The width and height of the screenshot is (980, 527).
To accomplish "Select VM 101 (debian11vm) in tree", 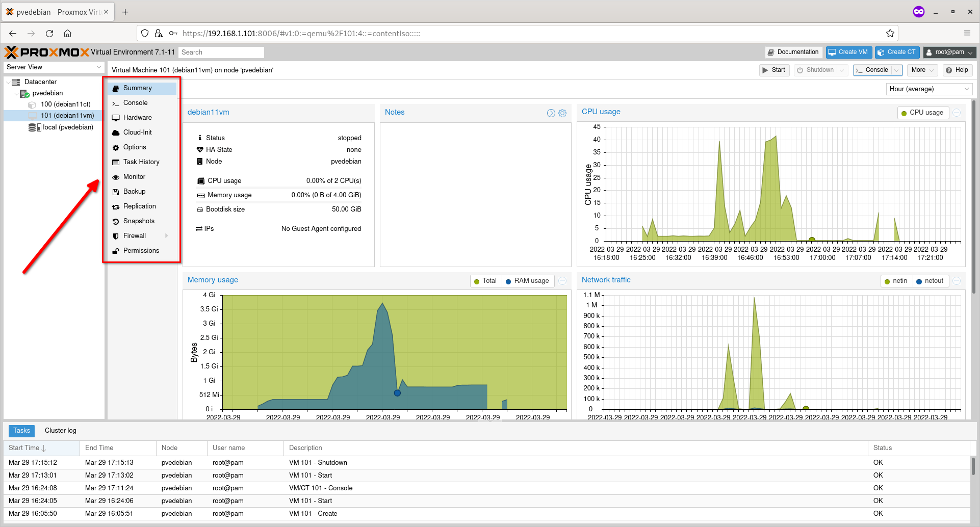I will 67,116.
